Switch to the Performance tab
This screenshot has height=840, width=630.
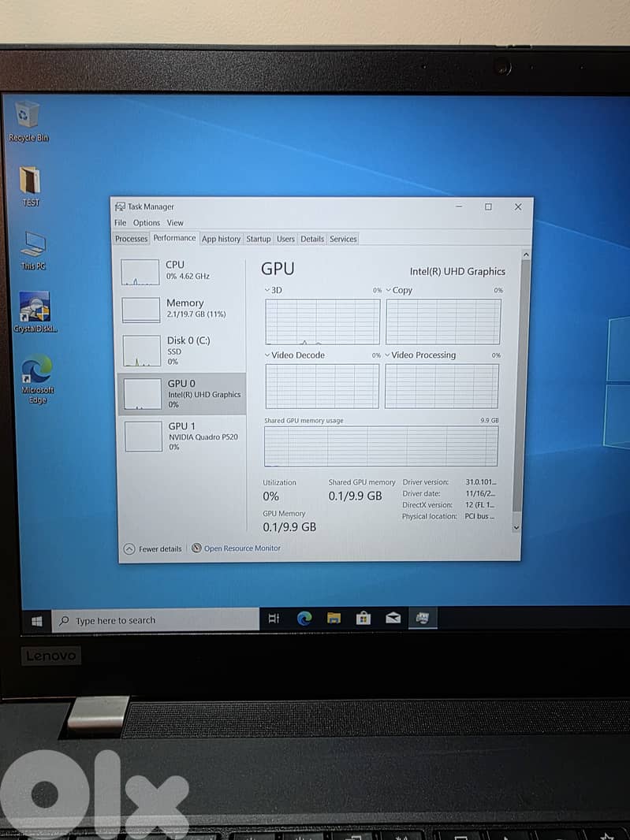point(174,238)
